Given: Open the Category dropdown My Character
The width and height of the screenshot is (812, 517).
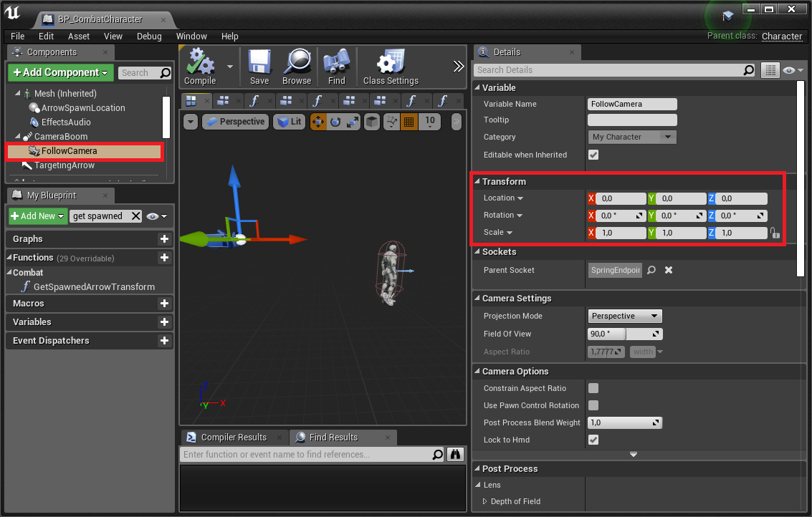Looking at the screenshot, I should coord(632,137).
